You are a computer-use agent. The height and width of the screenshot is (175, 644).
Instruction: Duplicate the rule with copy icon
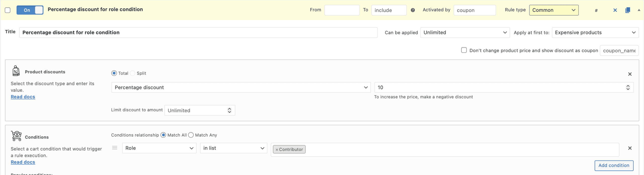pyautogui.click(x=627, y=10)
